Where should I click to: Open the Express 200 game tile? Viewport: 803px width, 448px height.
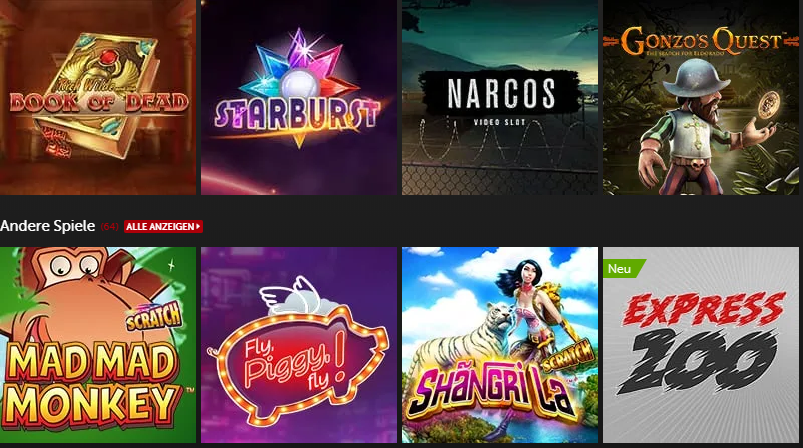(x=701, y=345)
